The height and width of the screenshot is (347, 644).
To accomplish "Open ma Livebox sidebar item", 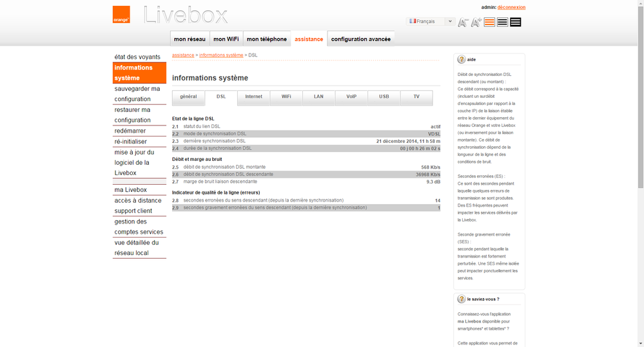I will [x=139, y=190].
